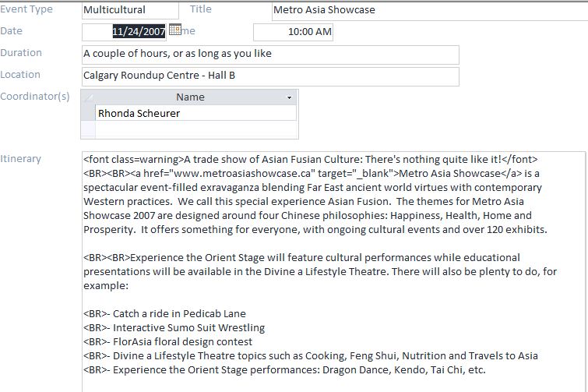Select the Date field 11/24/2007

click(124, 32)
